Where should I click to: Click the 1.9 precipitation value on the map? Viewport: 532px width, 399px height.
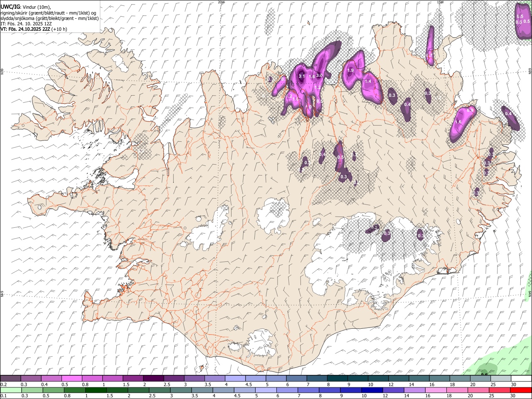[x=350, y=71]
